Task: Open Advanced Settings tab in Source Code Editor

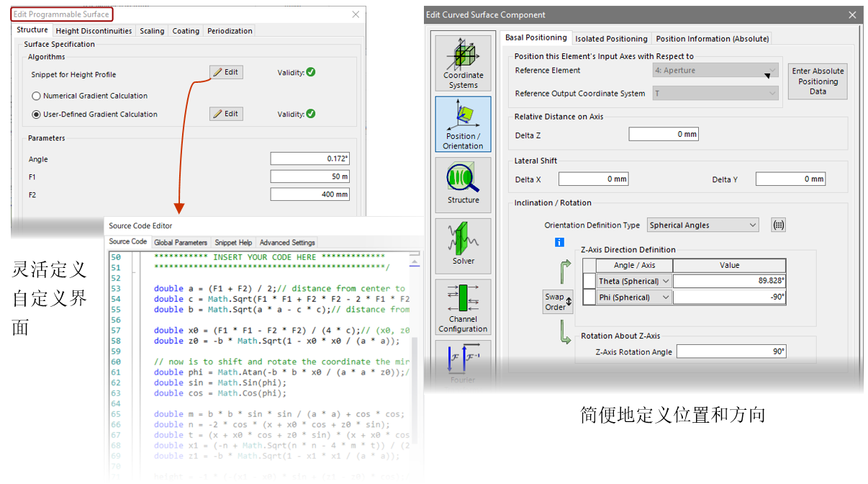Action: (287, 243)
